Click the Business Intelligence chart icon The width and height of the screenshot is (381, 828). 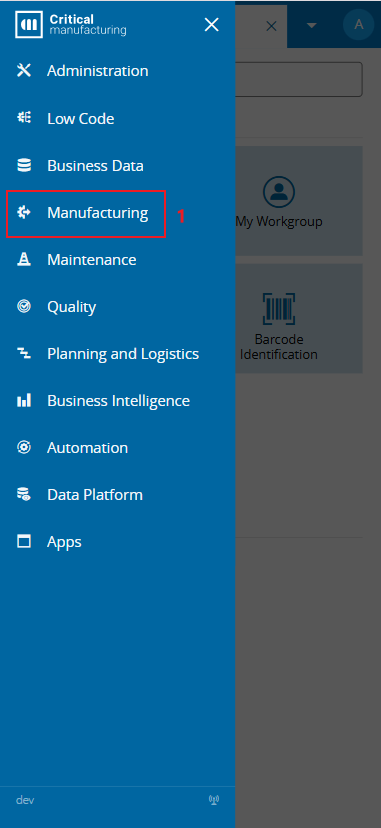click(x=24, y=400)
